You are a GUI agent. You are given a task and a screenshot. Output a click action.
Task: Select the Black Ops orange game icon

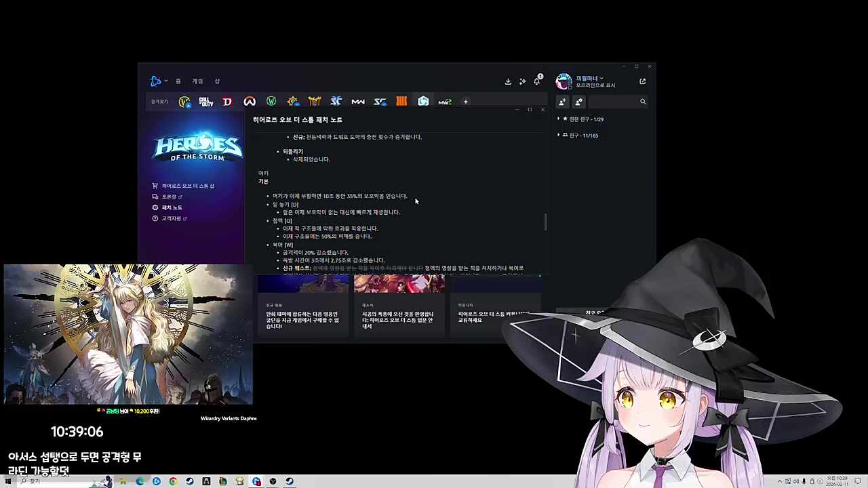pos(401,102)
